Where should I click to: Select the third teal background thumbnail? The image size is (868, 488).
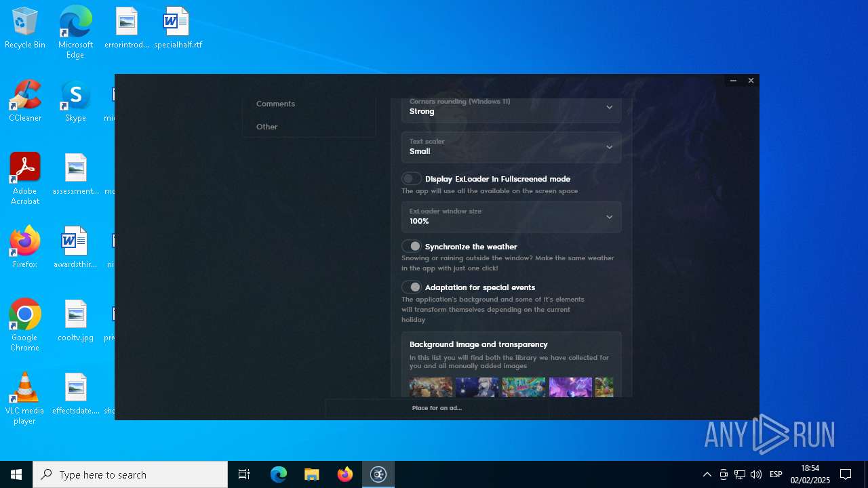click(x=524, y=387)
